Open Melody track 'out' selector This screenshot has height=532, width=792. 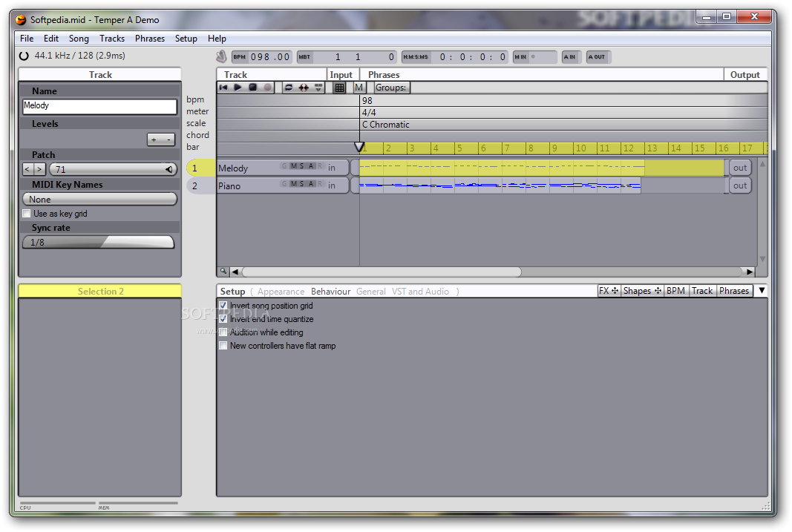tap(740, 168)
